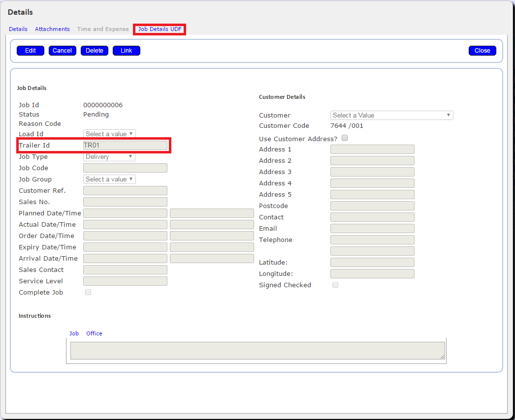Open the Customer Select a Value dropdown
Image resolution: width=515 pixels, height=420 pixels.
pos(391,115)
